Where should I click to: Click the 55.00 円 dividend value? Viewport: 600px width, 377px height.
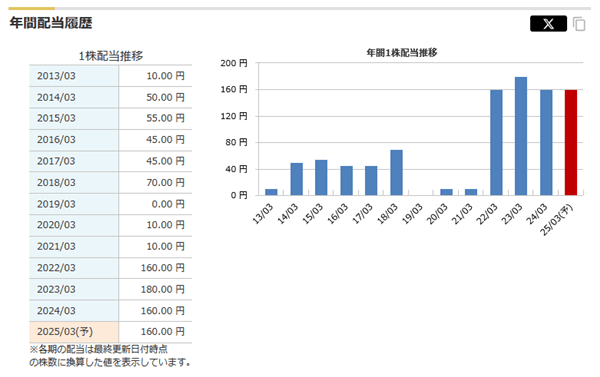click(x=165, y=118)
